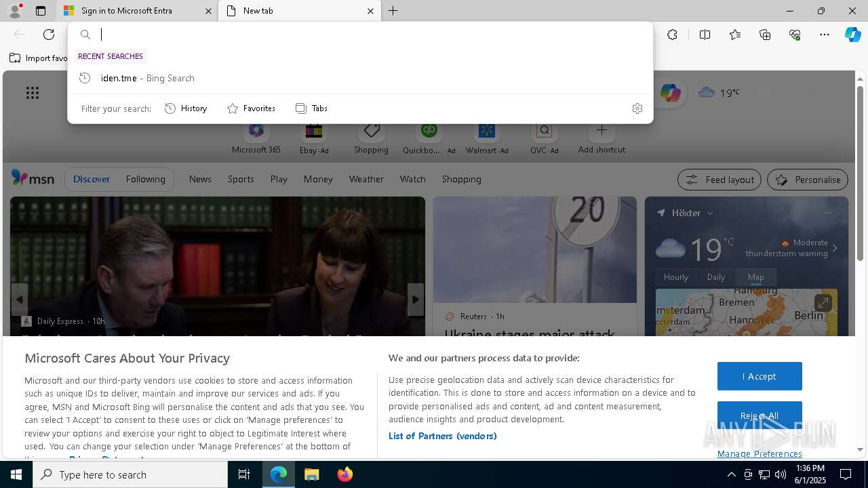
Task: Switch to the Following feed
Action: [145, 179]
